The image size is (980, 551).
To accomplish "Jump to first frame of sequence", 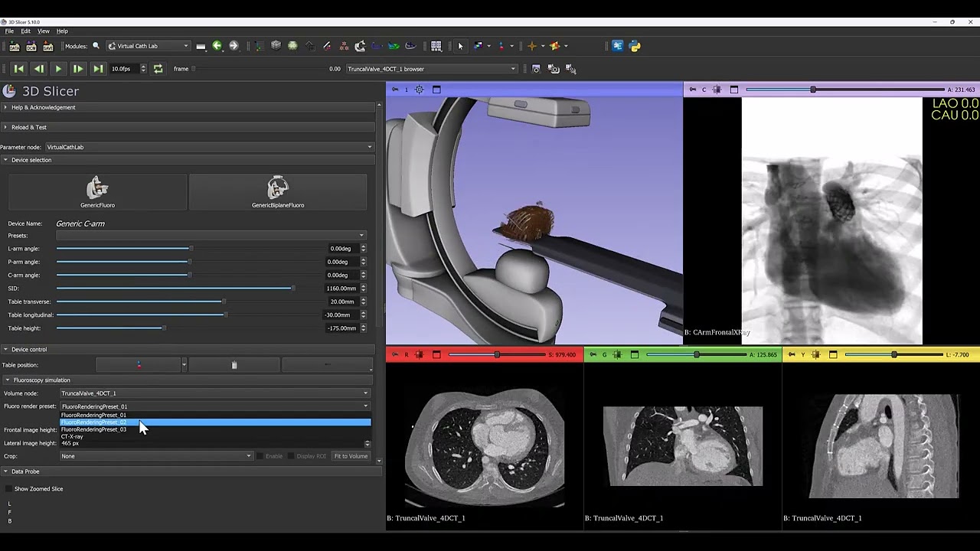I will pyautogui.click(x=19, y=69).
